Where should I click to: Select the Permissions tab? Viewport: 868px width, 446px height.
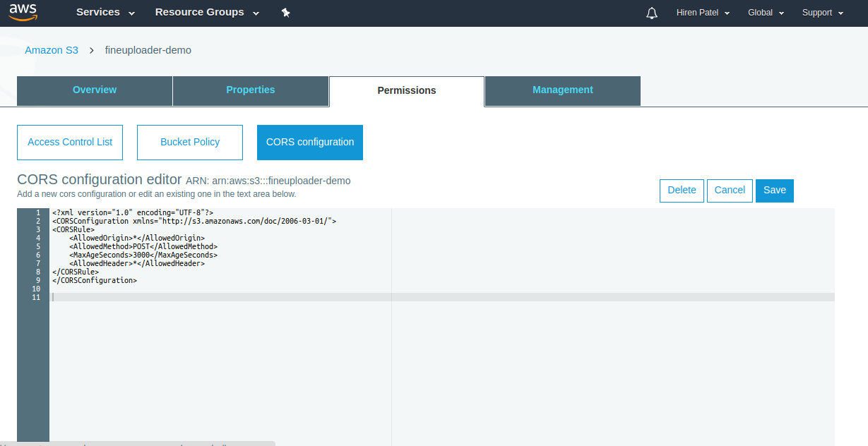click(x=406, y=90)
